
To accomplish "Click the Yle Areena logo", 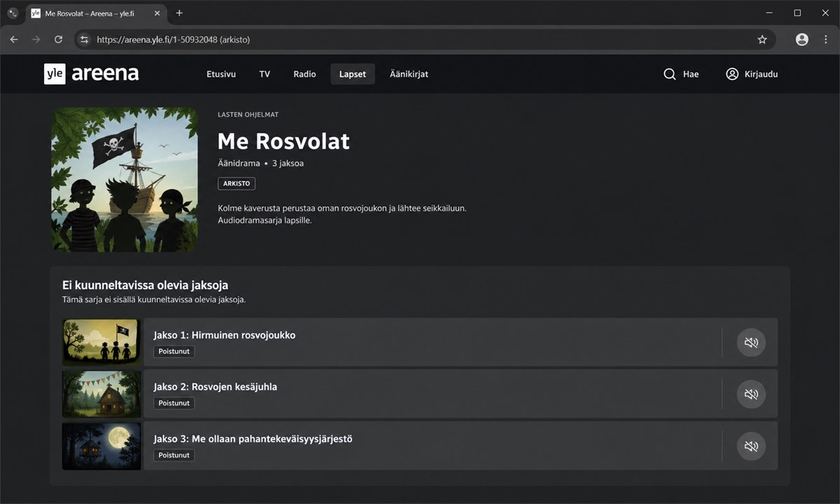I will point(92,73).
